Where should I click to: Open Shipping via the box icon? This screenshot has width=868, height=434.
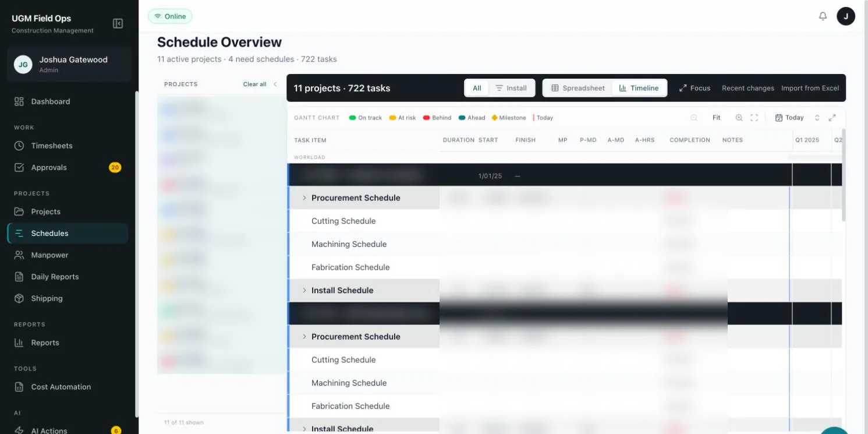[x=19, y=298]
